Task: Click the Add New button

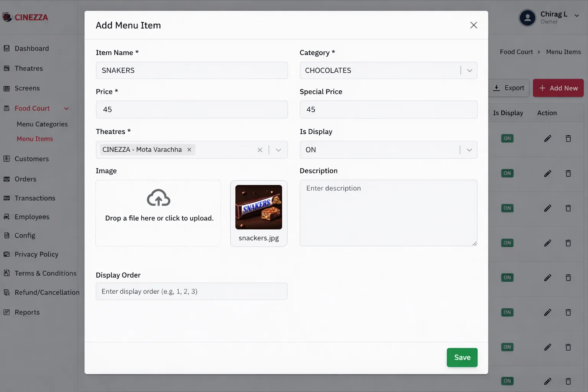Action: point(558,88)
